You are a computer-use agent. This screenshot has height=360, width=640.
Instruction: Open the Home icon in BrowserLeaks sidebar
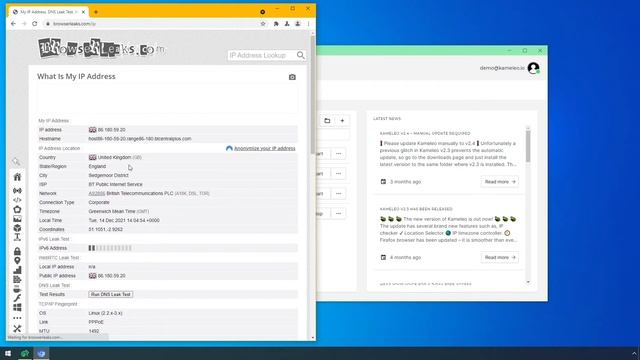17,177
